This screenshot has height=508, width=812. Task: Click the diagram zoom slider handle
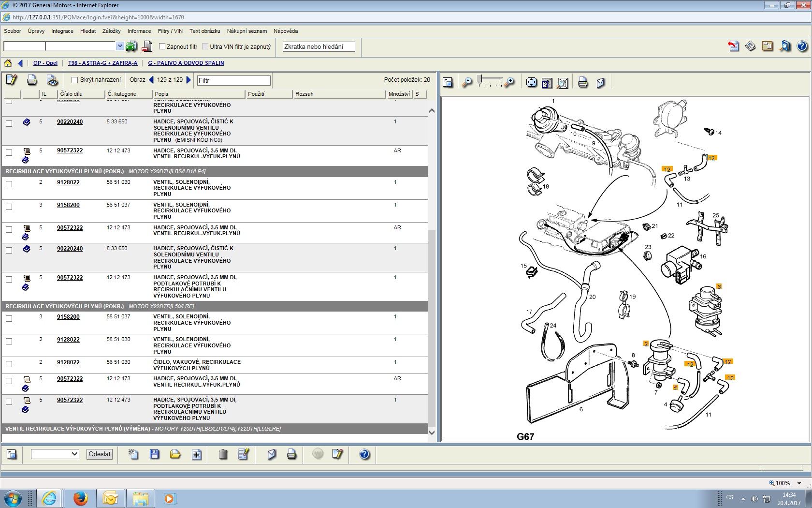[480, 80]
